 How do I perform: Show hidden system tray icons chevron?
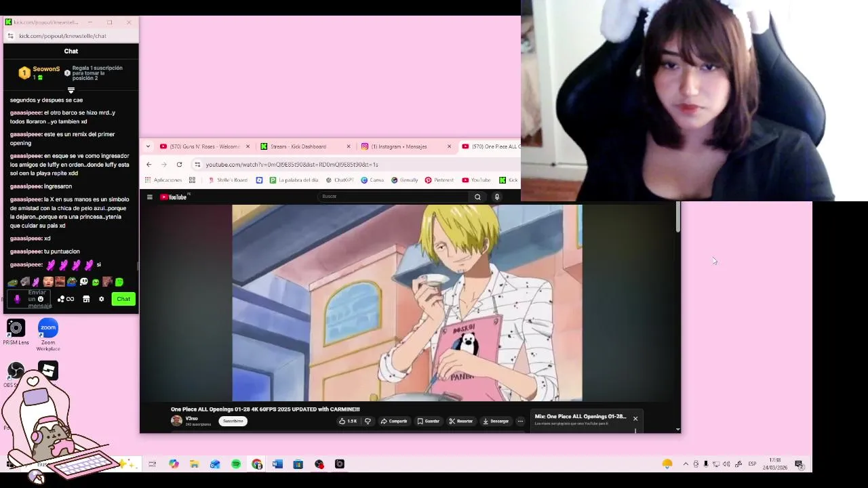[x=686, y=464]
